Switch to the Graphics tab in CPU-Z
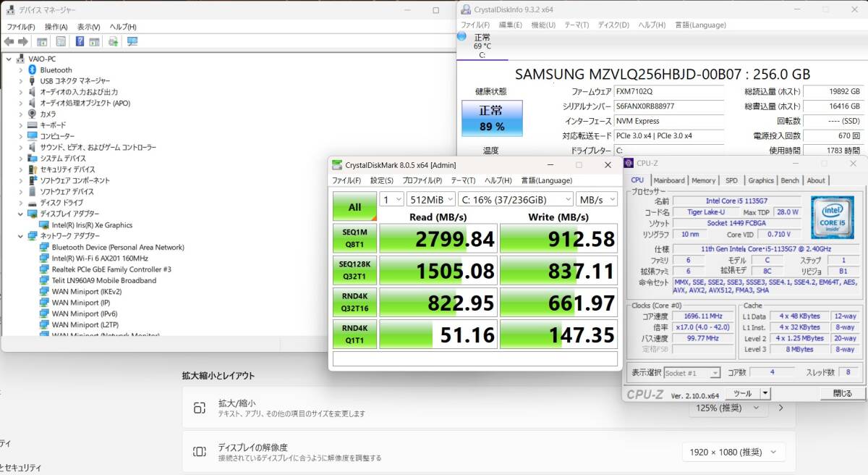Viewport: 868px width, 475px height. (761, 180)
